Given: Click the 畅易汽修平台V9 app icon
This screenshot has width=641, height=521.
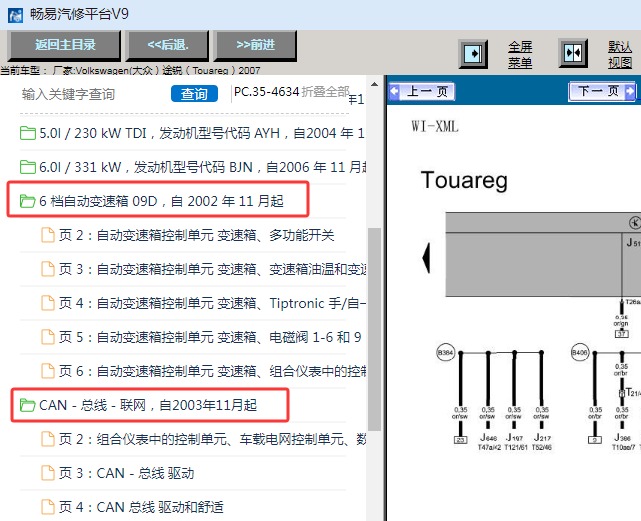Looking at the screenshot, I should (x=16, y=15).
